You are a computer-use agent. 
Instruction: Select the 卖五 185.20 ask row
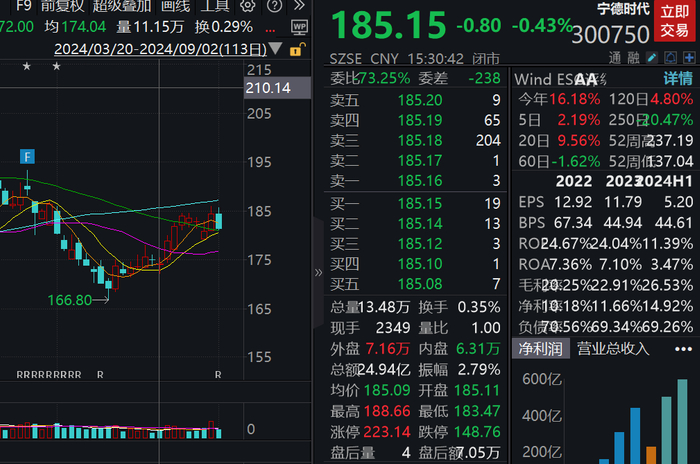[x=415, y=100]
